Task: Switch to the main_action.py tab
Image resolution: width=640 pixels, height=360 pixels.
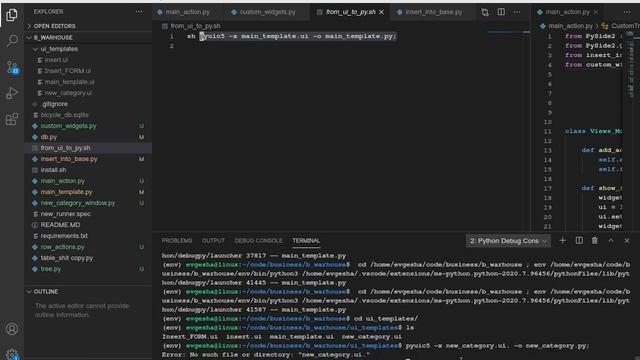Action: (x=188, y=12)
